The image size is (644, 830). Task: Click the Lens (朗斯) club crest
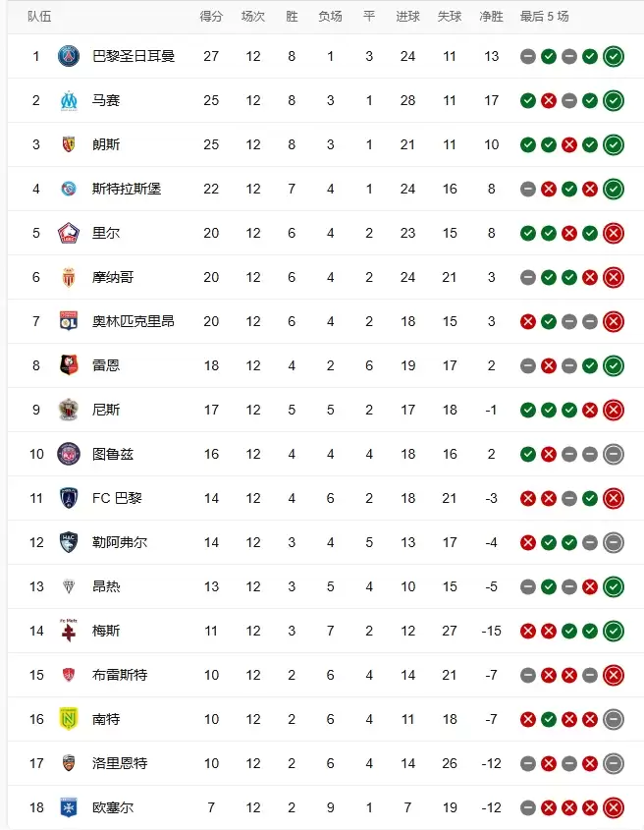68,144
